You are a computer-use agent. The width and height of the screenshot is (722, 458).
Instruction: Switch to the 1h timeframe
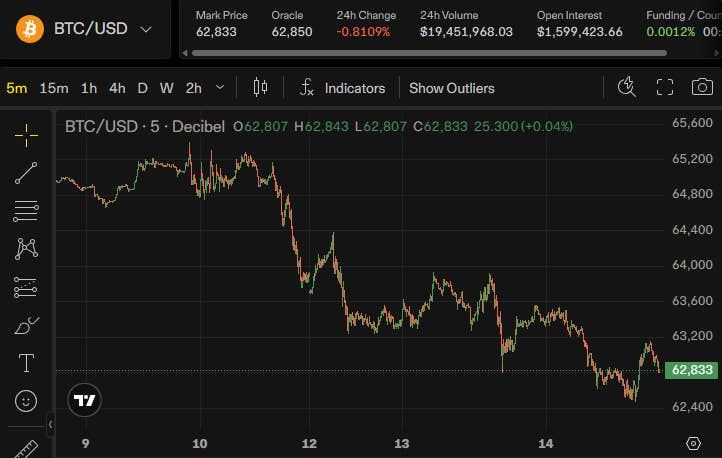coord(89,88)
